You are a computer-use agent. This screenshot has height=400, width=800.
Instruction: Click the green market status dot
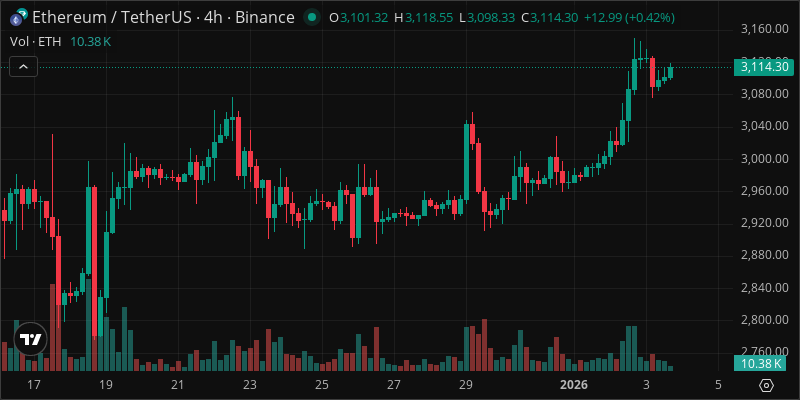[311, 18]
